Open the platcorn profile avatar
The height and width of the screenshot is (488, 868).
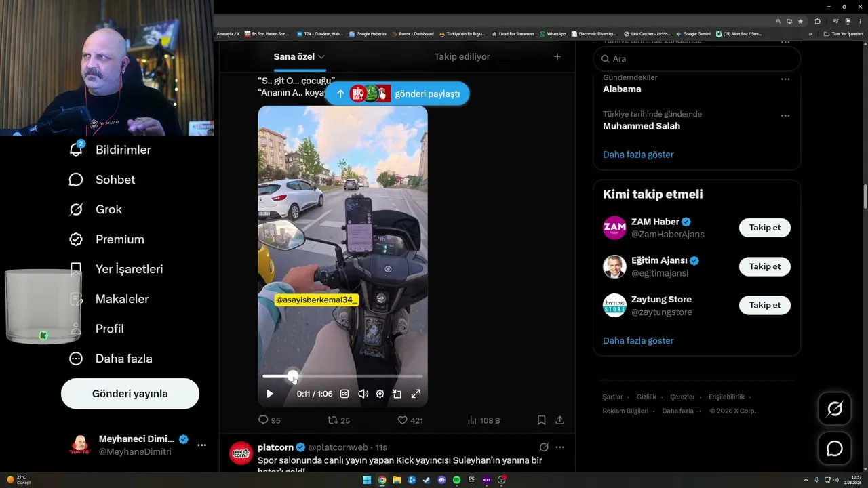(x=241, y=453)
